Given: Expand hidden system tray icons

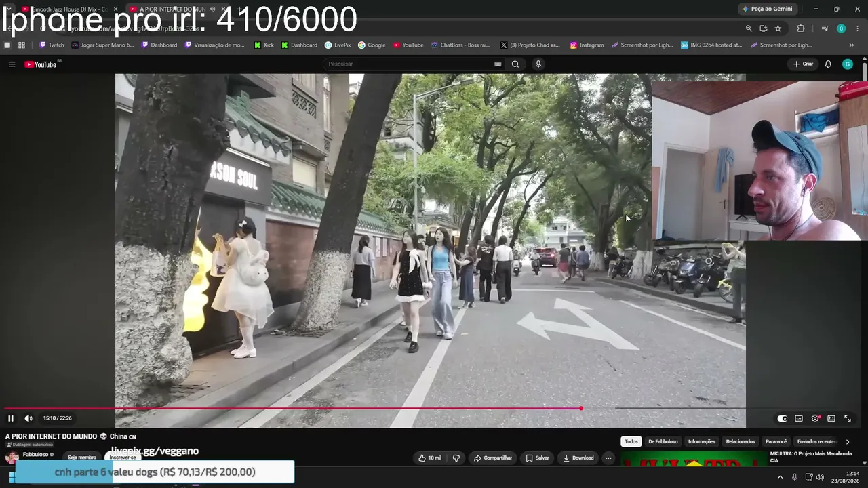Looking at the screenshot, I should 780,477.
